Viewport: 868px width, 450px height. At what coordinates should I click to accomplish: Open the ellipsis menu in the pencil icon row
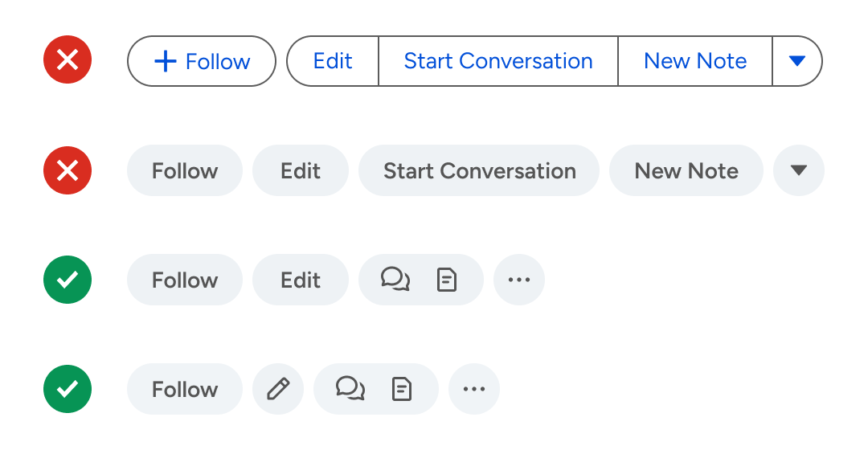(x=474, y=389)
